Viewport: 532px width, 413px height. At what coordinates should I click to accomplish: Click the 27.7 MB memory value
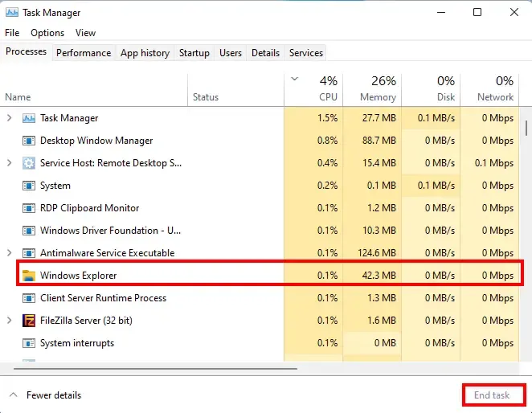[x=379, y=118]
